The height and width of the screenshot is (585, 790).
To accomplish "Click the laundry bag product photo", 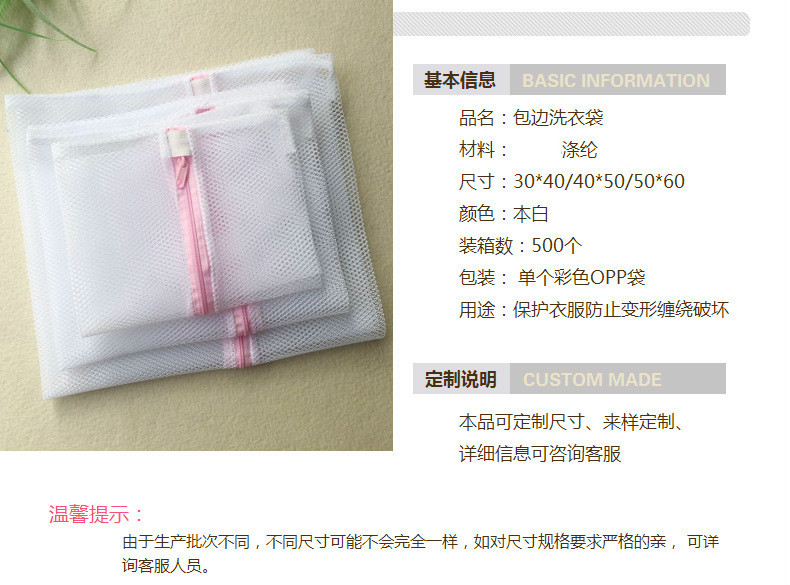I will 196,225.
